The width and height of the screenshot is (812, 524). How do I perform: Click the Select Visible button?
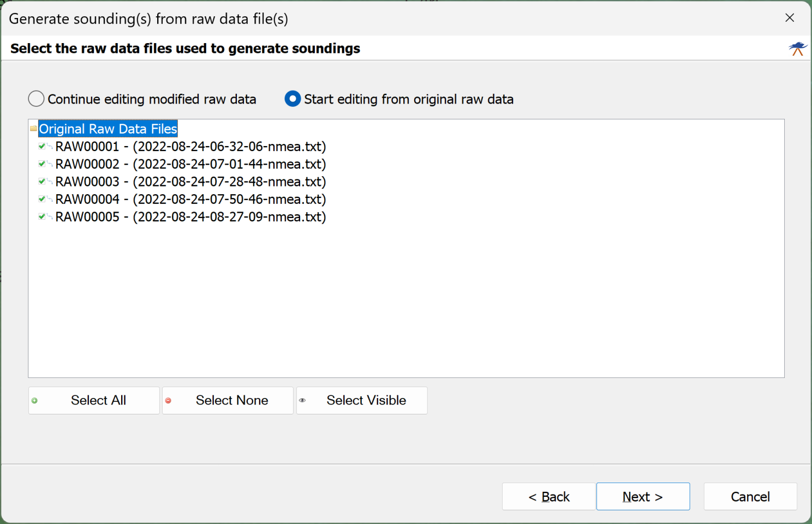[x=362, y=400]
